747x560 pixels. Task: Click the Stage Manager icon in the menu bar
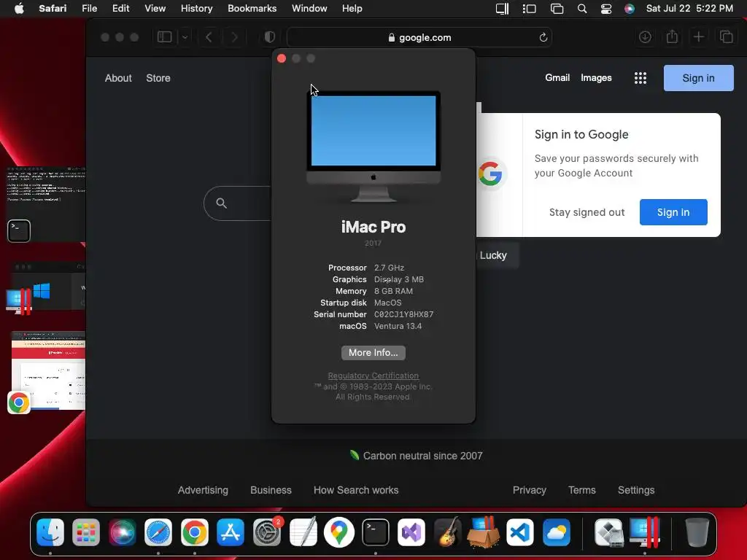[x=530, y=9]
